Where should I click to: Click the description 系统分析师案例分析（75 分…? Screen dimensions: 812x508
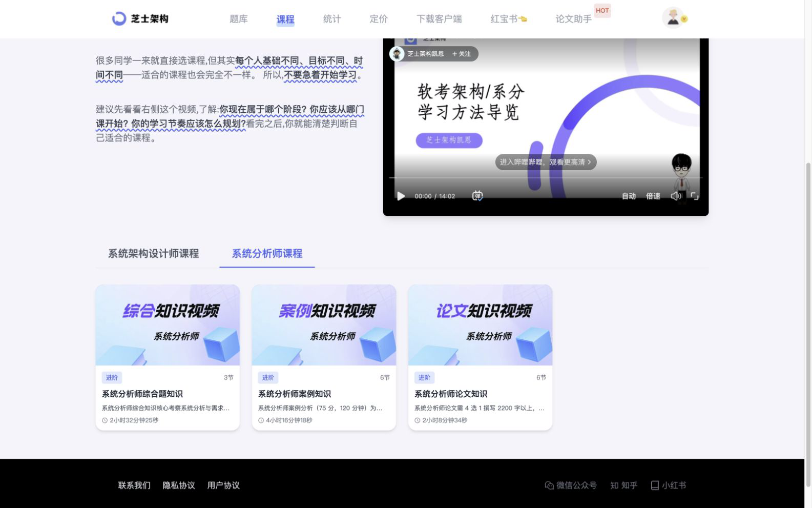click(x=320, y=408)
